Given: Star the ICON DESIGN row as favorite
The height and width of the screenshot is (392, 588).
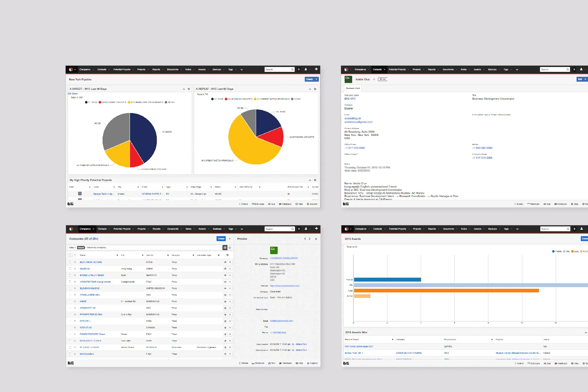Looking at the screenshot, I should coord(75,354).
